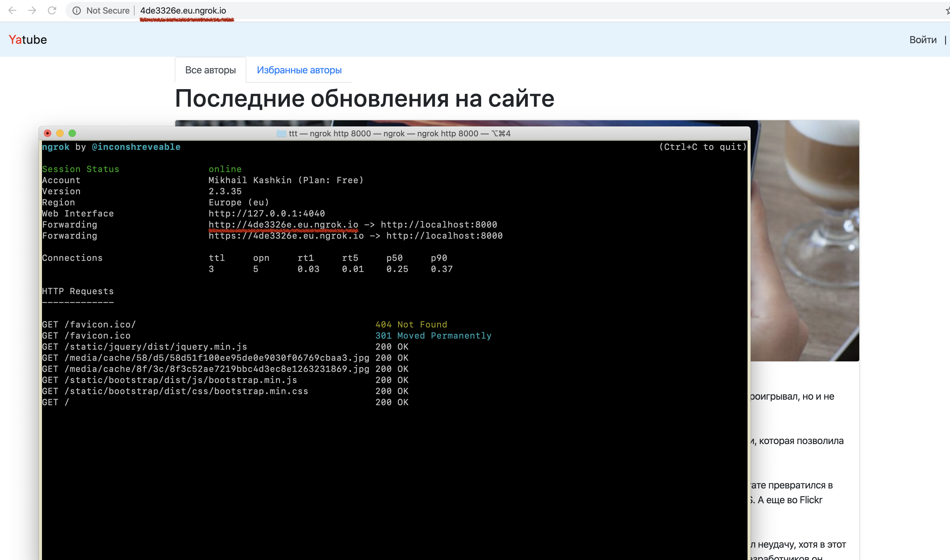Open site info Not Secure icon
This screenshot has height=560, width=950.
(x=77, y=10)
